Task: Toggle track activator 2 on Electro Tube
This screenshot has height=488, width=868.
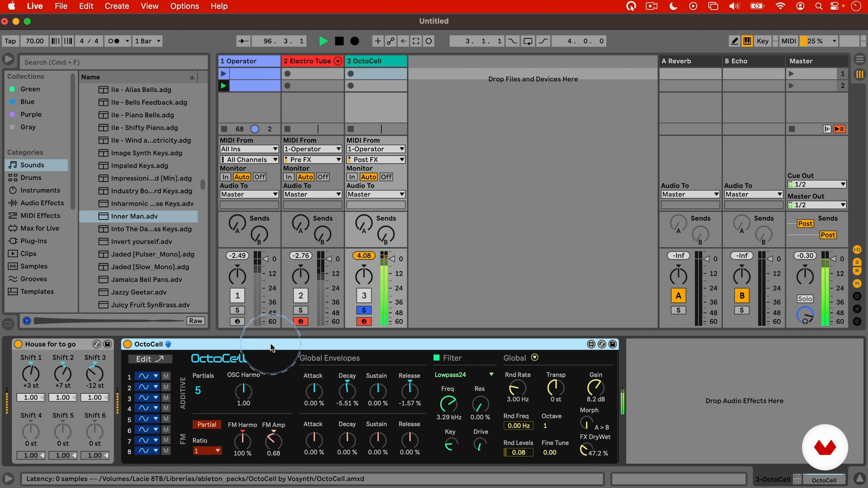Action: pos(301,296)
